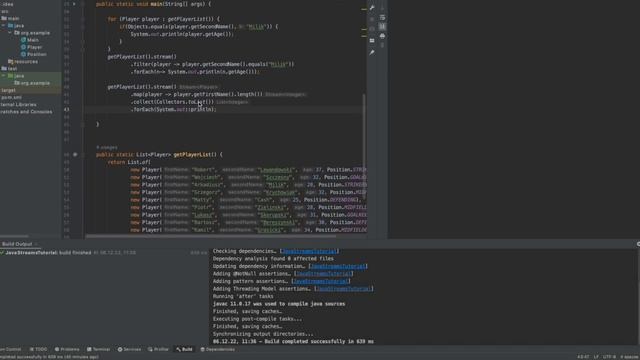Open the Build tool window tab
Image resolution: width=640 pixels, height=360 pixels.
184,349
